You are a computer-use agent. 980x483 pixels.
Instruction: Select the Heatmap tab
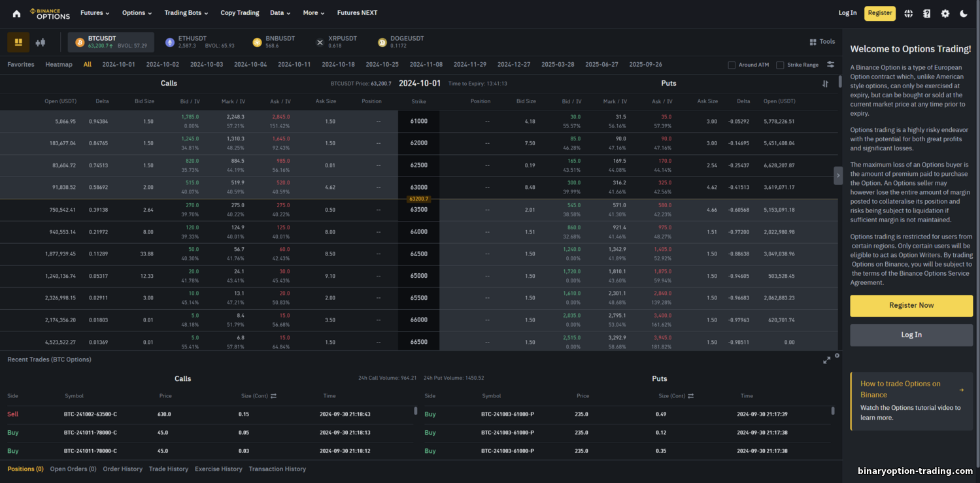59,65
